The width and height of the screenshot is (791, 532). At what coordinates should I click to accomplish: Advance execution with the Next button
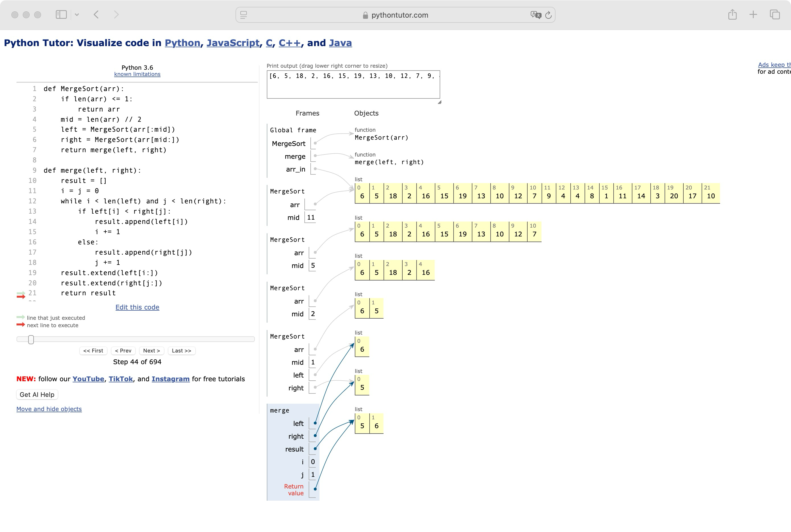(x=151, y=350)
